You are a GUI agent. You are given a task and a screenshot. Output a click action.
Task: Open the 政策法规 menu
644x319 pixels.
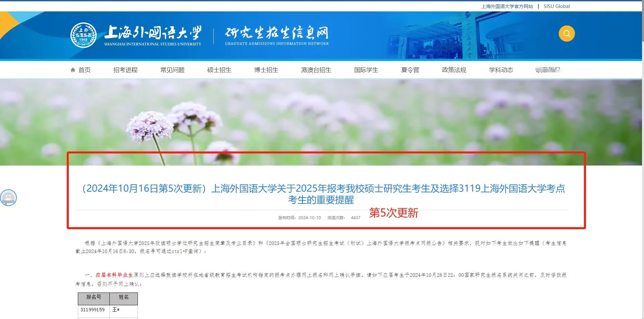pyautogui.click(x=454, y=70)
